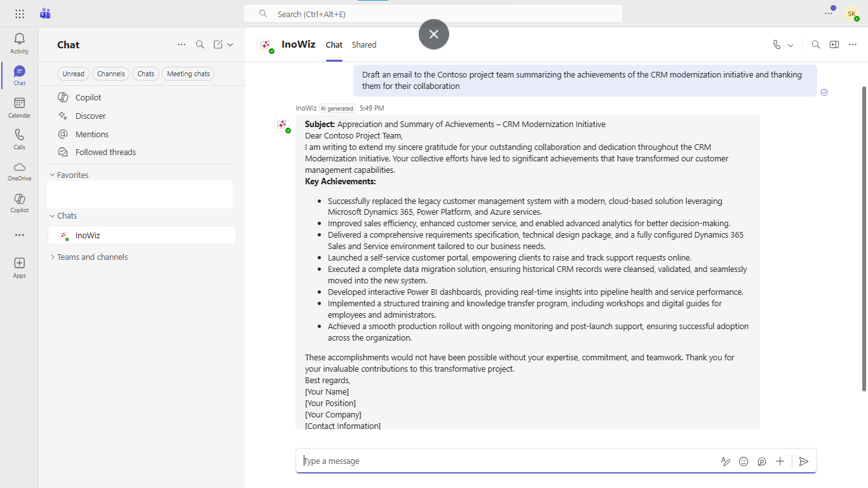Open Followed threads
Screen dimensions: 868x488
(104, 151)
